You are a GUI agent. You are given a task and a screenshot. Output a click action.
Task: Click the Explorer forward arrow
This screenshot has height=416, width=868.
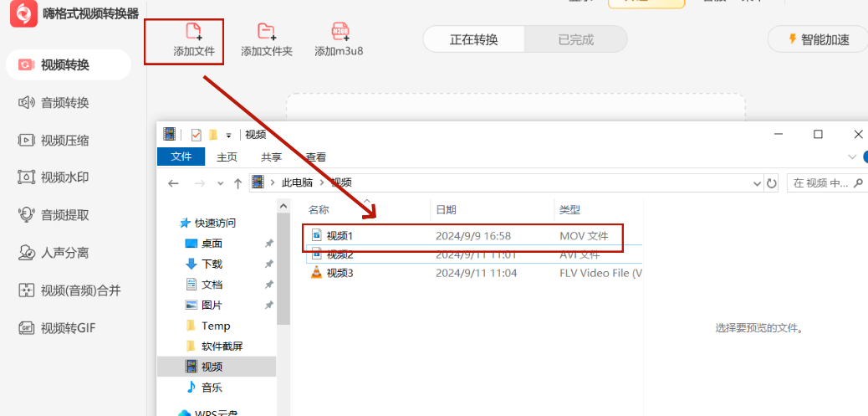click(201, 183)
